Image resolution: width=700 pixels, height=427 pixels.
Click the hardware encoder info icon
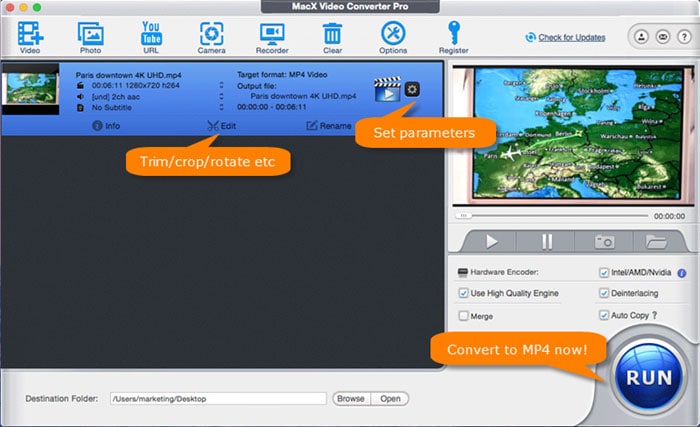point(681,273)
